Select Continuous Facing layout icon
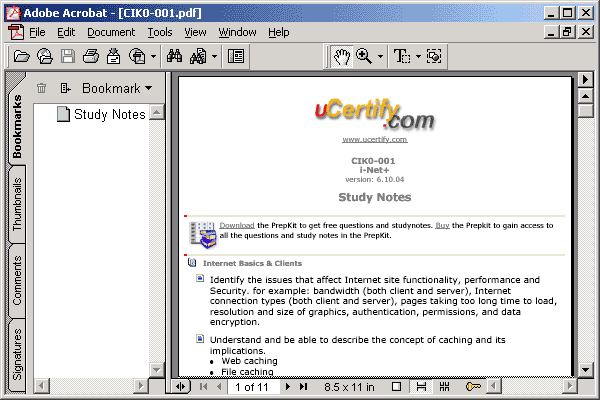 [x=444, y=387]
